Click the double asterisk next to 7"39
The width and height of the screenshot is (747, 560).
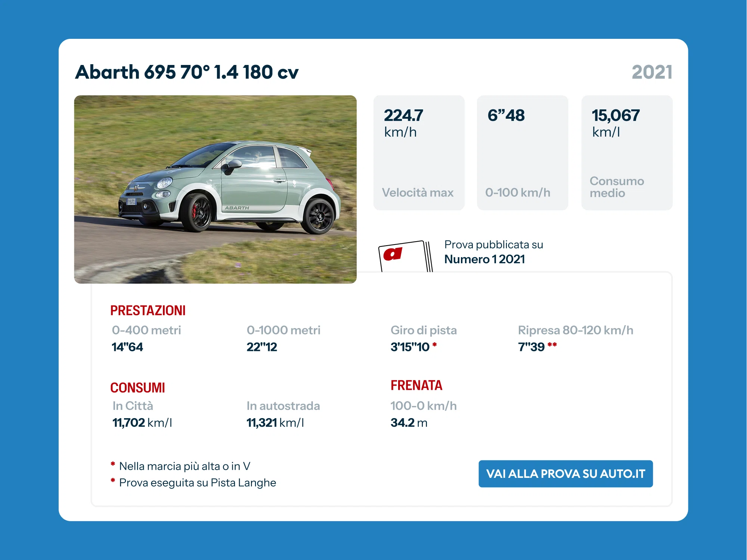[x=552, y=345]
